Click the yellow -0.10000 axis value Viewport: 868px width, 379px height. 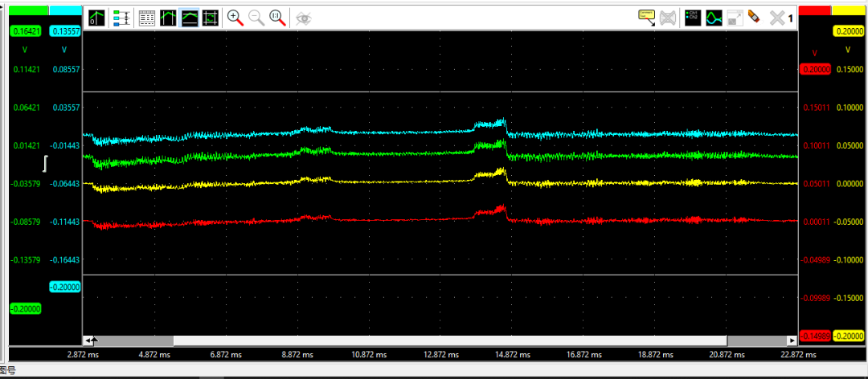coord(850,259)
